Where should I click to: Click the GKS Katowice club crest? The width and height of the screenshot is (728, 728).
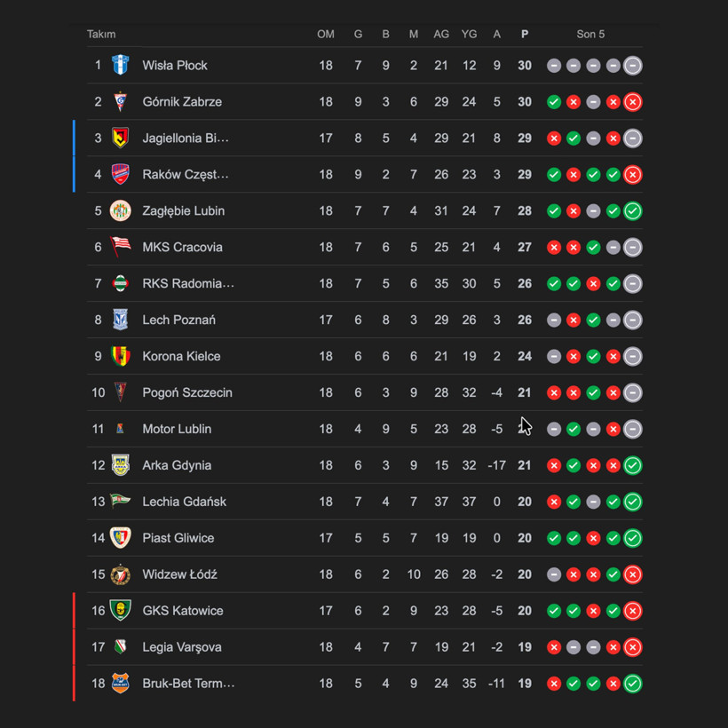coord(121,611)
